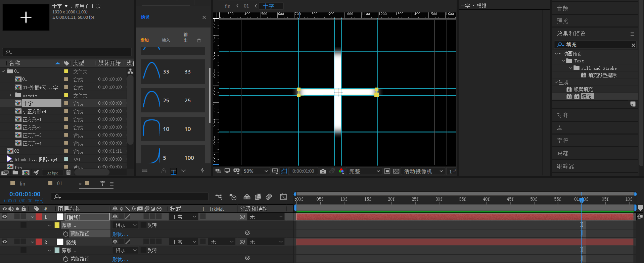This screenshot has width=644, height=263.
Task: Open 活动摄像机 view dropdown
Action: point(423,171)
